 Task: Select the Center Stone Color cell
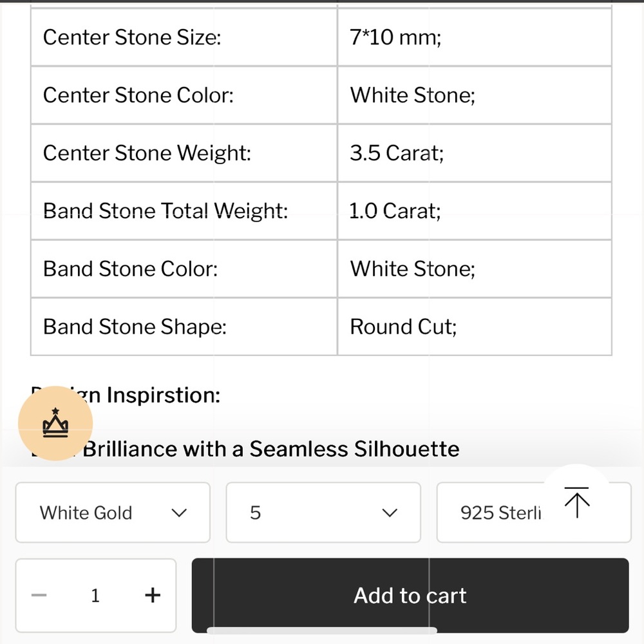click(184, 95)
